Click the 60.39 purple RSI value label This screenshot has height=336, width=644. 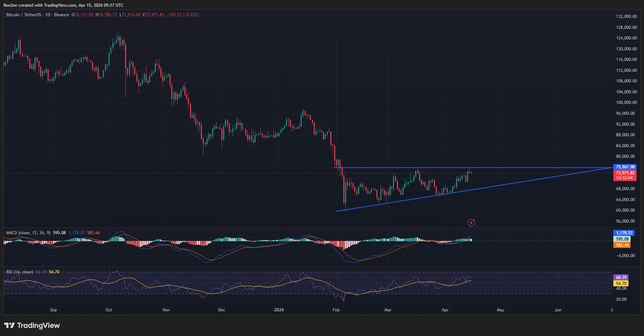click(x=621, y=278)
